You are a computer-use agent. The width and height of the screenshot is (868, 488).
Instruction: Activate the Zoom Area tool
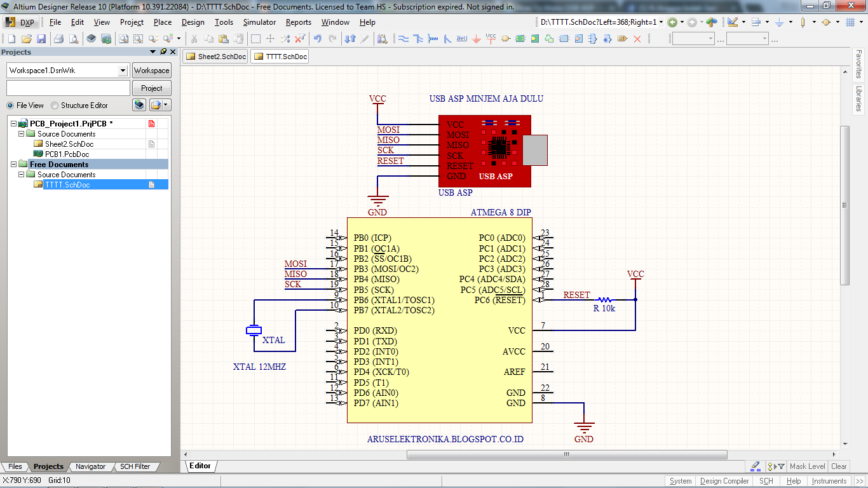(138, 38)
